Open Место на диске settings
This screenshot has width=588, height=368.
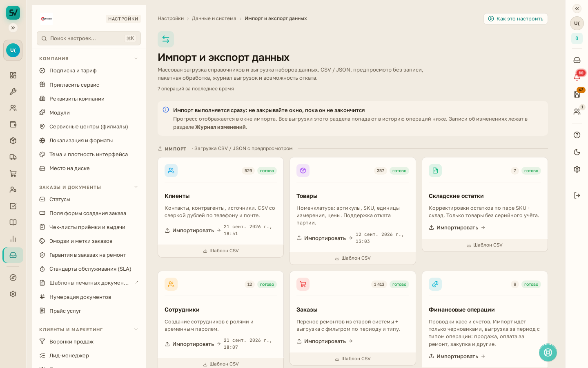click(x=89, y=168)
